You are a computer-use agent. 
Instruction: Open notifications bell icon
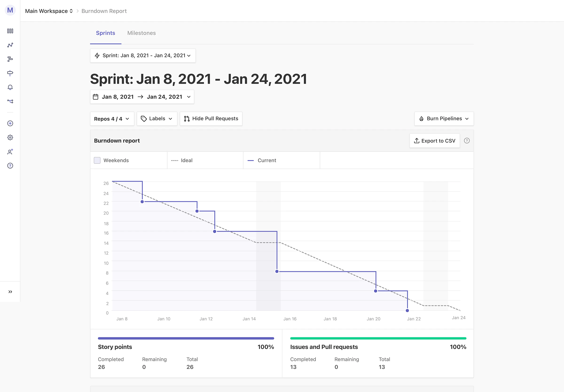(10, 87)
